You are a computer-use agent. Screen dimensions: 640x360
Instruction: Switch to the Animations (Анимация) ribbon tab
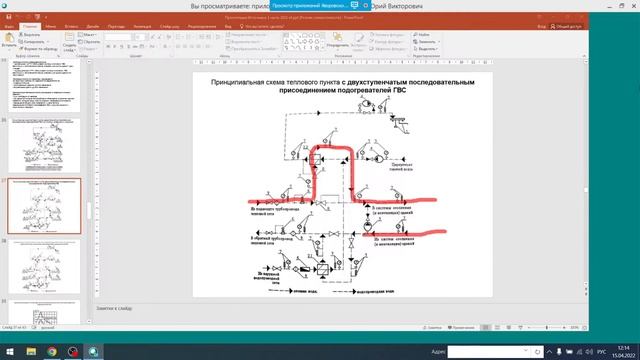click(x=142, y=27)
